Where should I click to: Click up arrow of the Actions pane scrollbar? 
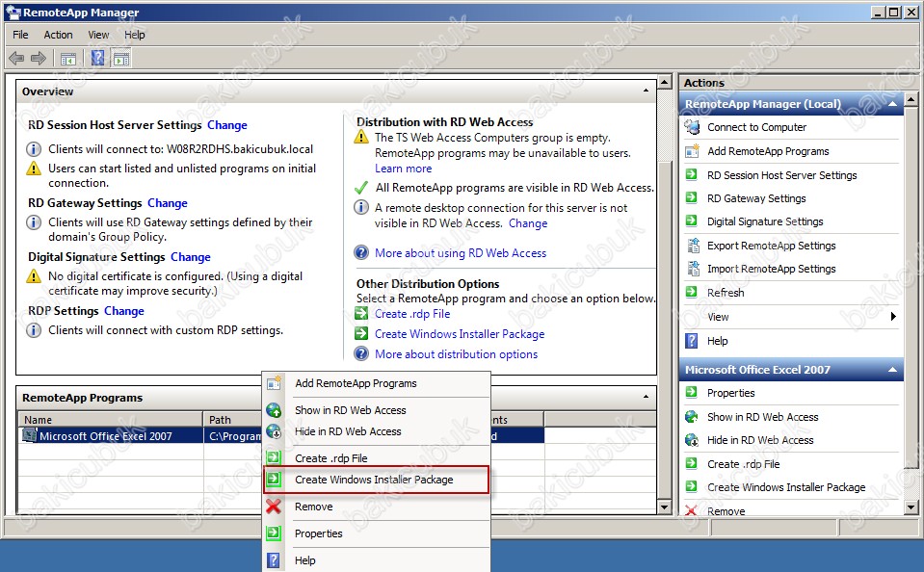tap(911, 99)
